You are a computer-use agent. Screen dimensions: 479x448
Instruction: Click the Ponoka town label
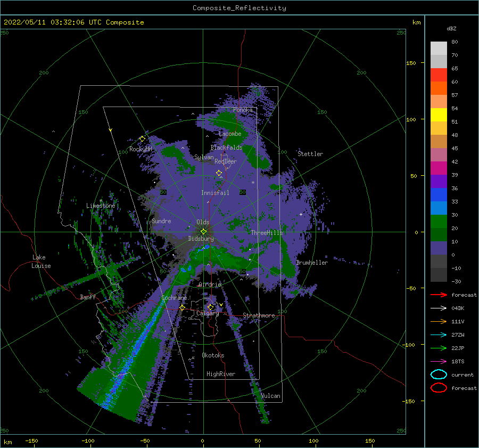pos(243,110)
